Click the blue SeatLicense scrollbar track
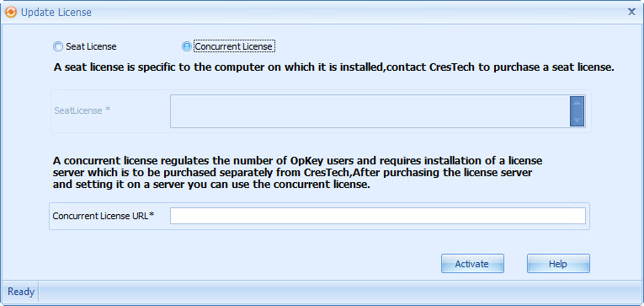This screenshot has width=644, height=306. click(x=577, y=111)
